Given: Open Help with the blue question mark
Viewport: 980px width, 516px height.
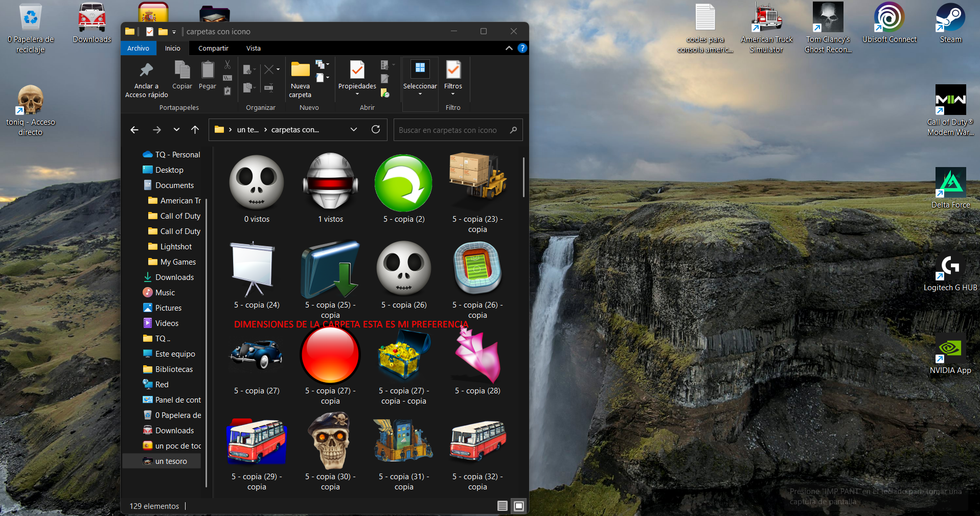Looking at the screenshot, I should (x=522, y=48).
